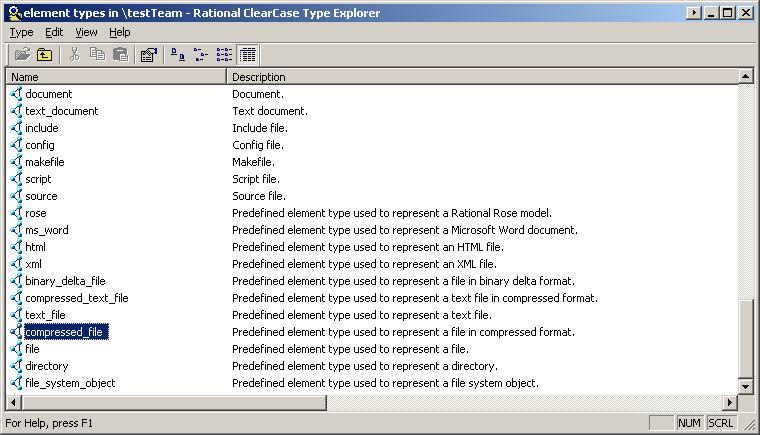Switch to small icons view
Image resolution: width=760 pixels, height=435 pixels.
click(200, 55)
